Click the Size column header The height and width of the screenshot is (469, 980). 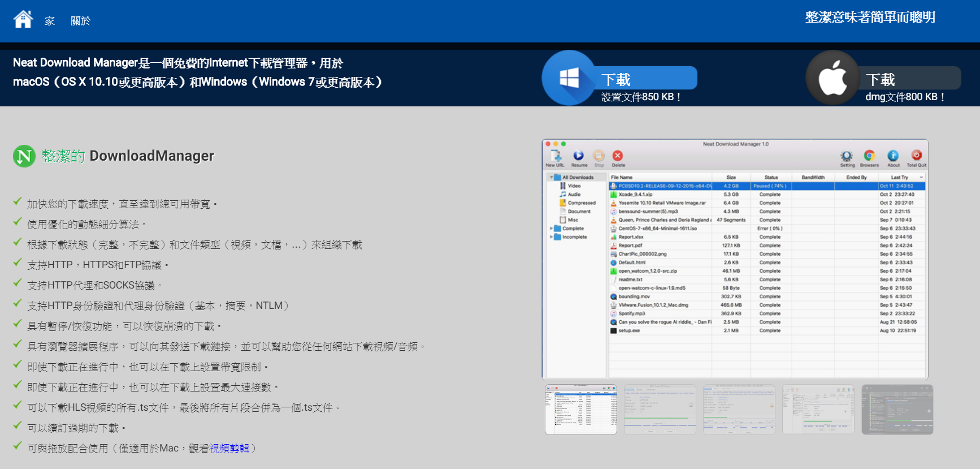(731, 178)
